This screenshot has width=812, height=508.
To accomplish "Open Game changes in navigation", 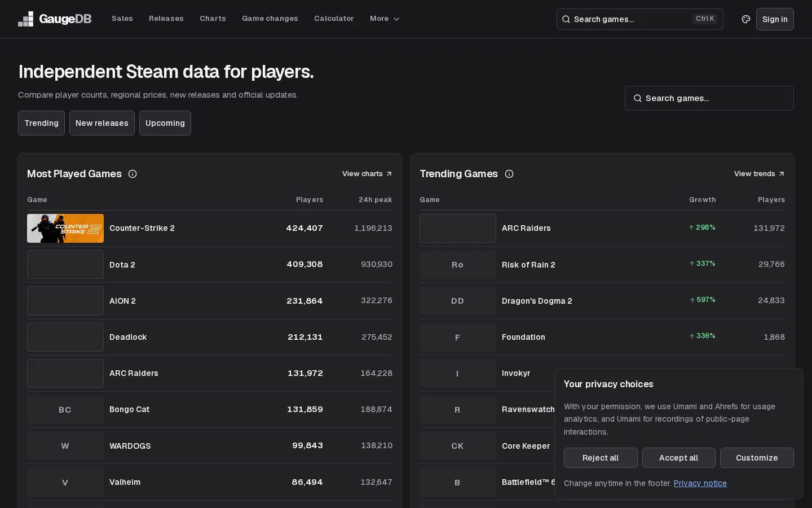I will (270, 19).
